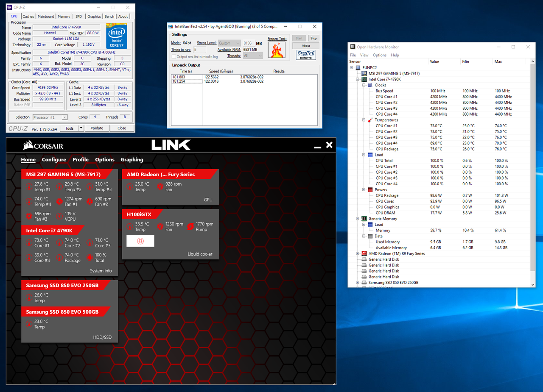Click the Temp #1 icon at 27.8 °C
The width and height of the screenshot is (543, 392).
(29, 186)
